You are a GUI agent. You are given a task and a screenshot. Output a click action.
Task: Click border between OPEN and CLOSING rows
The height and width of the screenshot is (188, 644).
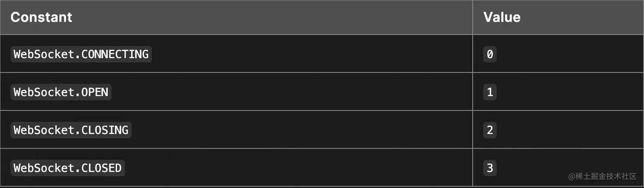322,110
